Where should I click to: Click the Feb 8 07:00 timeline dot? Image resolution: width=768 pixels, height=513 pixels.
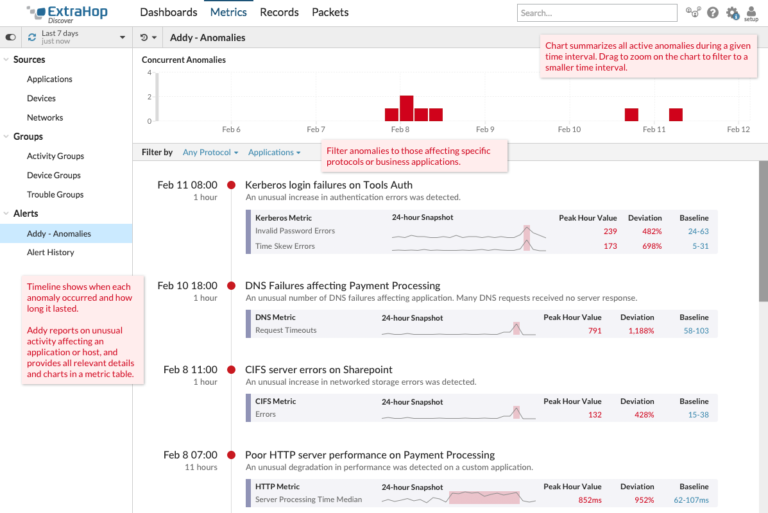pyautogui.click(x=231, y=455)
